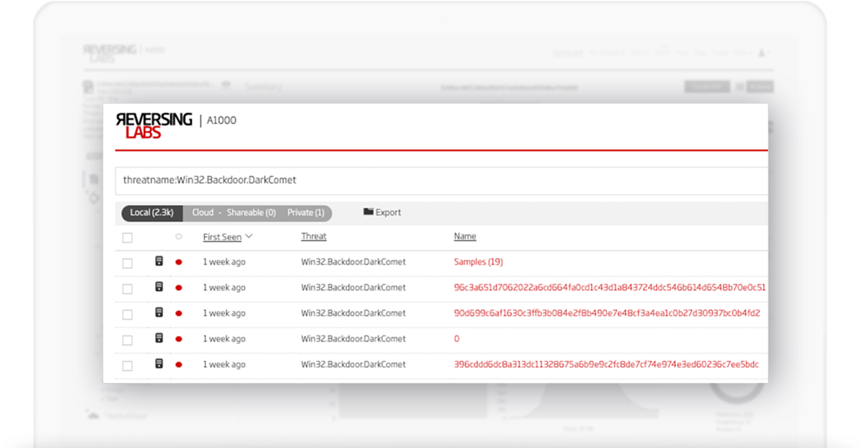
Task: Open sample 96c3a651d7062022a6cd hash link
Action: pyautogui.click(x=609, y=288)
